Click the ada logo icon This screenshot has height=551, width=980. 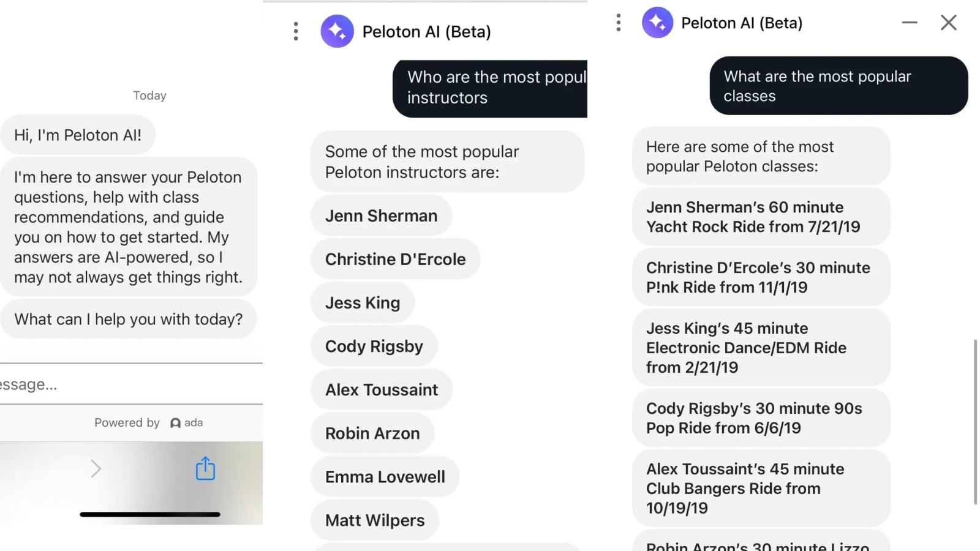(176, 423)
